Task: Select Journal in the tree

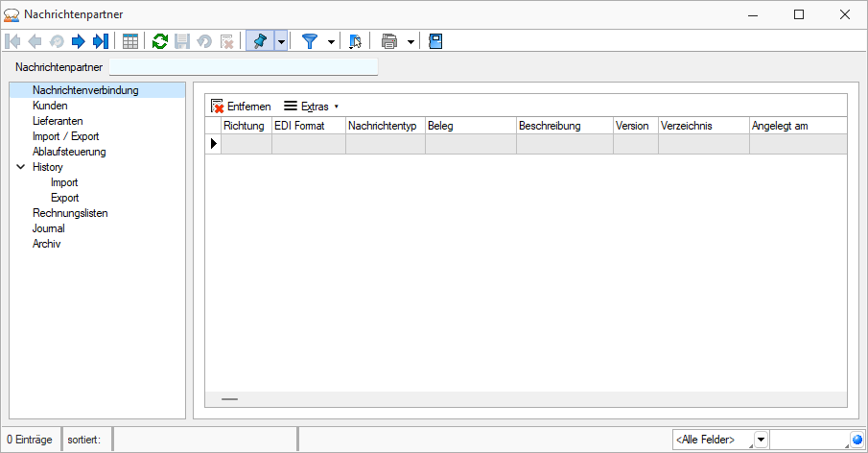Action: pyautogui.click(x=48, y=228)
